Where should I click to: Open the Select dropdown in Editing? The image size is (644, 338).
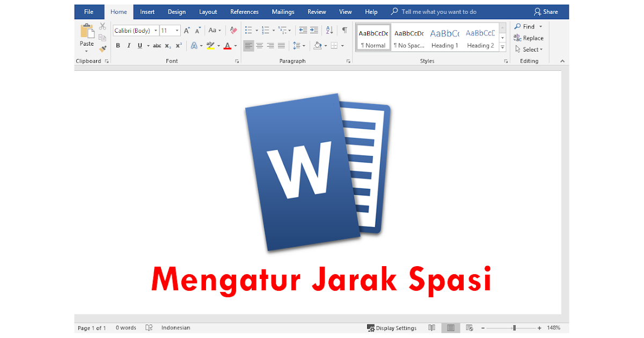[x=529, y=49]
